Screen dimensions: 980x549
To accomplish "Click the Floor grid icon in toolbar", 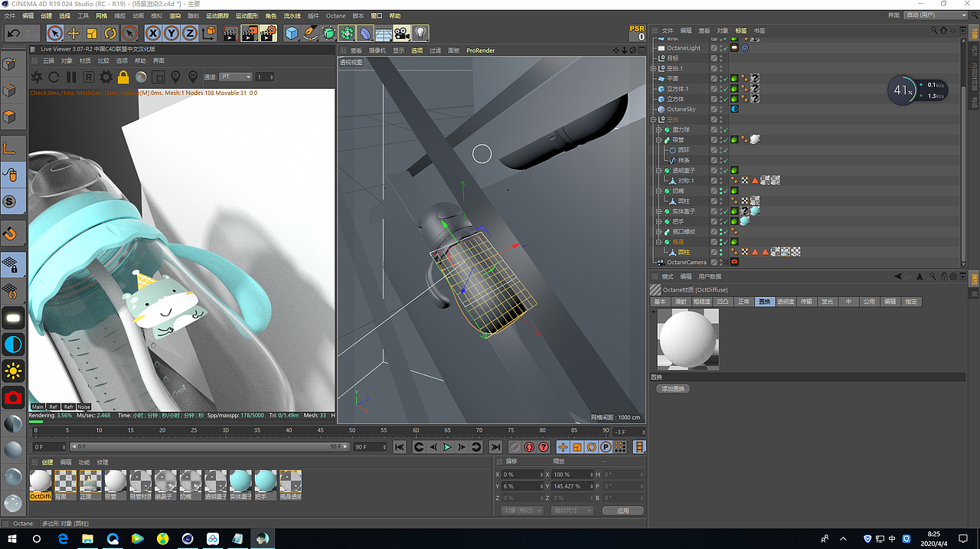I will click(384, 33).
